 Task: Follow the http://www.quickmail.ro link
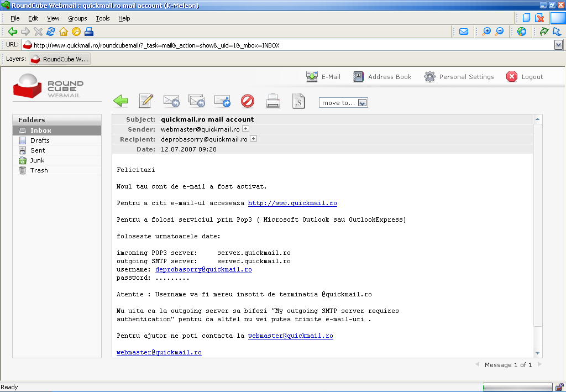(x=292, y=203)
